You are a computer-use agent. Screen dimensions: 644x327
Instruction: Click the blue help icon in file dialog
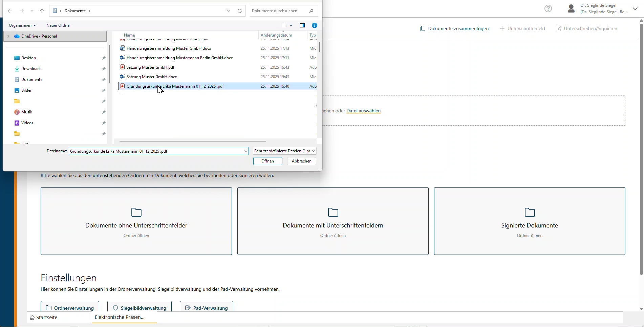(x=314, y=25)
